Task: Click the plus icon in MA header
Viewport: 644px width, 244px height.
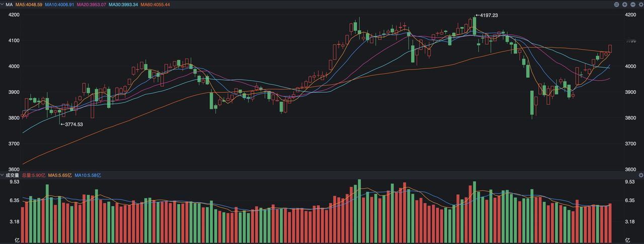Action: pos(624,4)
